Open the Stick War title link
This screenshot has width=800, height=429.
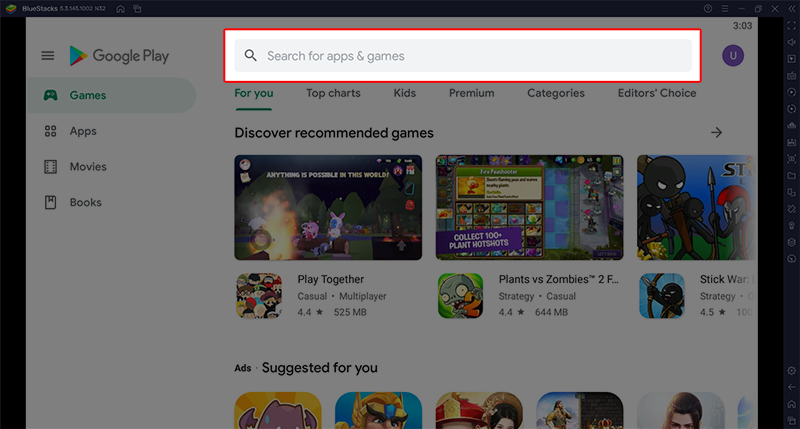(727, 280)
